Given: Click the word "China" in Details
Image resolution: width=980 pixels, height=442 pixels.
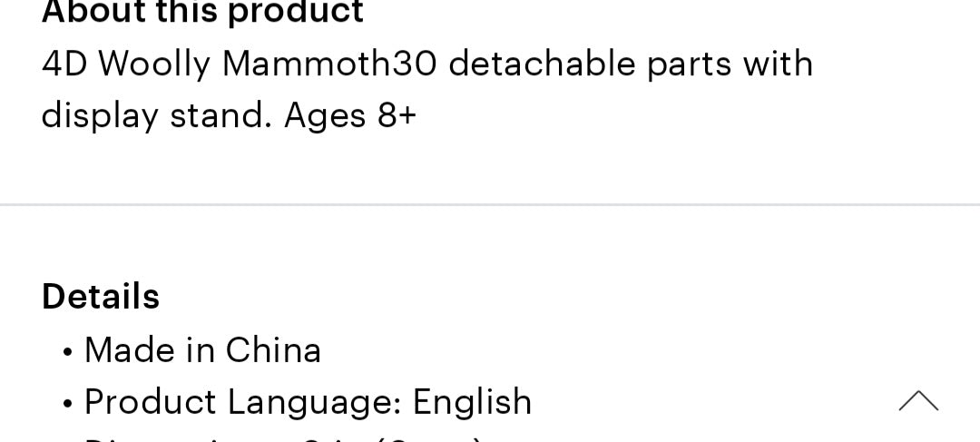Looking at the screenshot, I should [x=273, y=350].
